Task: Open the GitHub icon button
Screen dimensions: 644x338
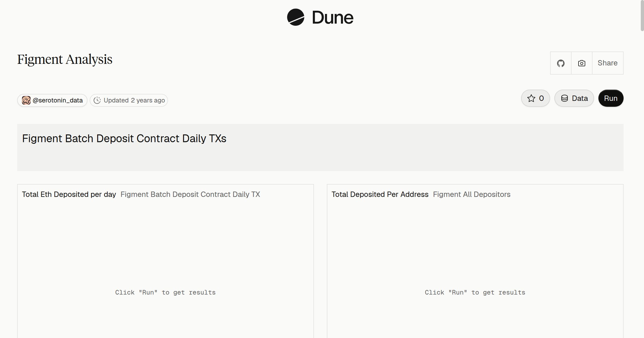Action: pyautogui.click(x=561, y=63)
